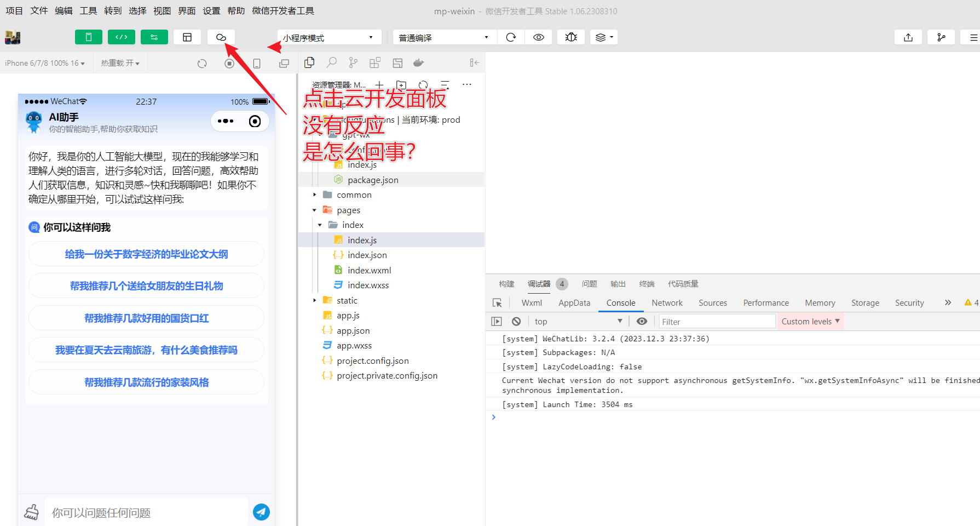Open the clear cache layers dropdown

(604, 37)
